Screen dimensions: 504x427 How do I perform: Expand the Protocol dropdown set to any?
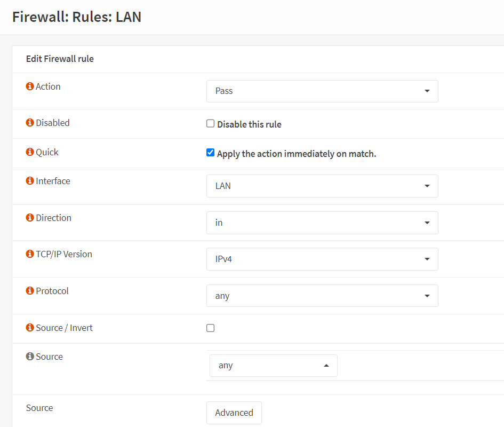tap(322, 296)
